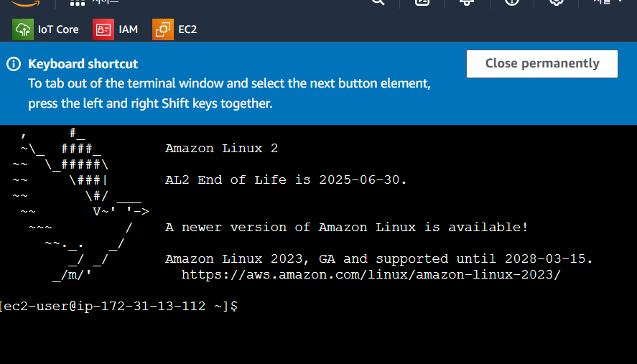Click the search magnifier icon

pos(378,2)
